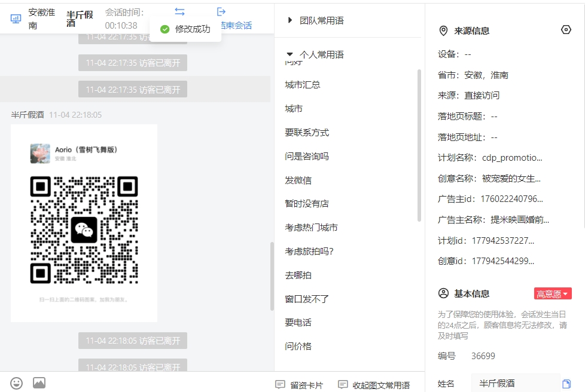
Task: Open the emoji picker smiley icon
Action: [x=16, y=383]
